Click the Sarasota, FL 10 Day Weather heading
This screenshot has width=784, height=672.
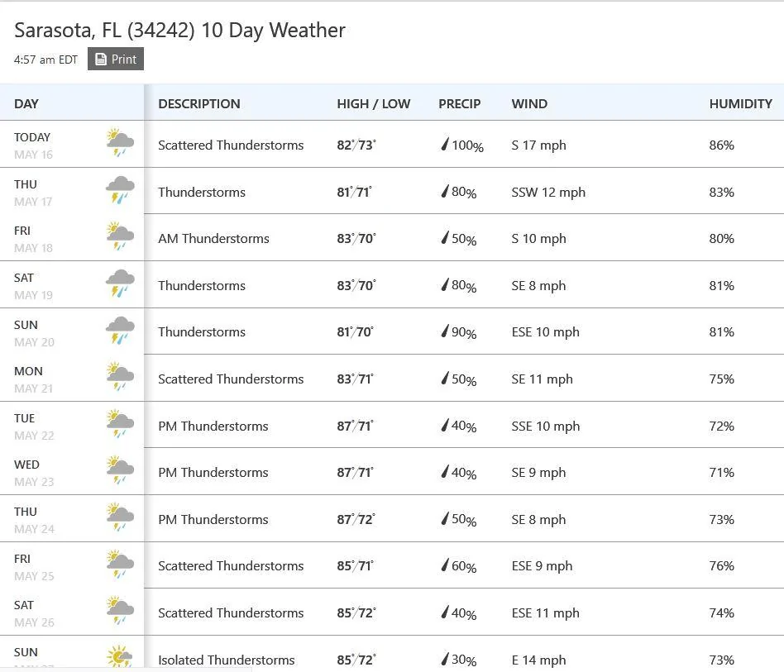179,31
